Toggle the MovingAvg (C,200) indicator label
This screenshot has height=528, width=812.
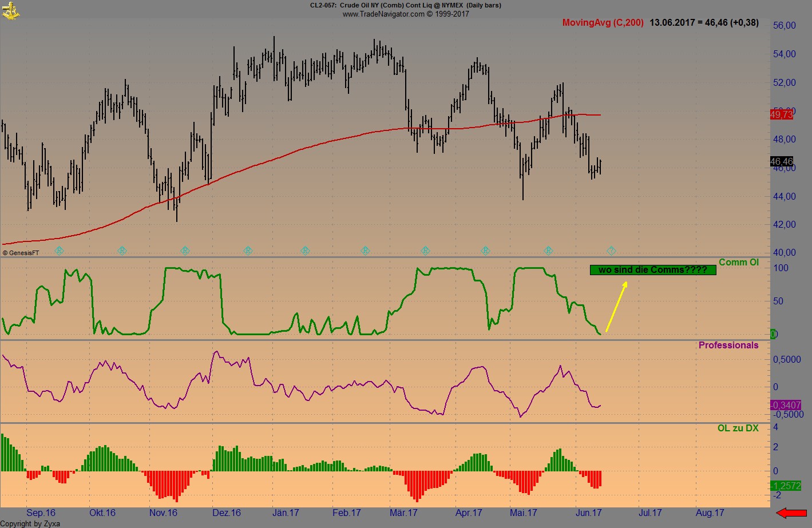click(603, 23)
